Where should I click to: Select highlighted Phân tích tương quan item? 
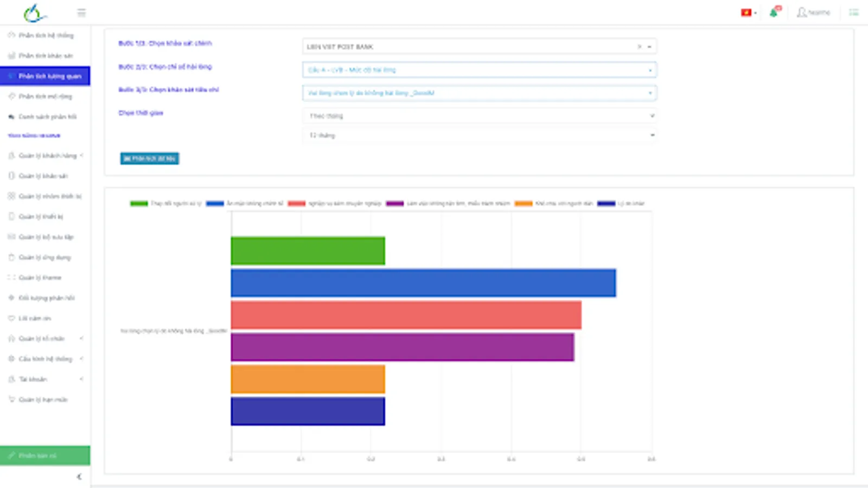coord(45,76)
